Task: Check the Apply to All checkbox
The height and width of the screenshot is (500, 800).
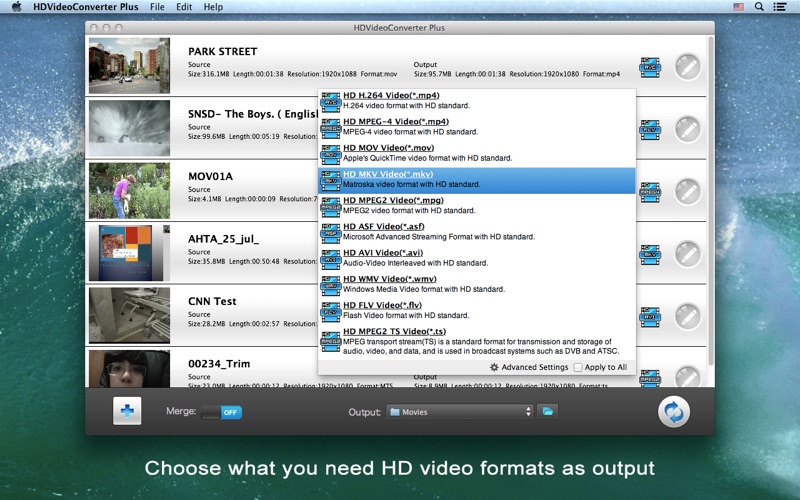Action: (578, 367)
